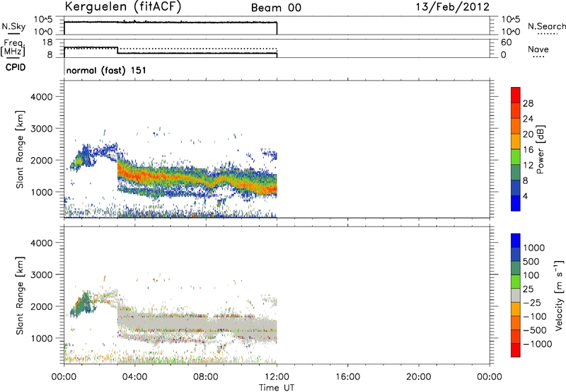Click the 'Velocity [m s⁻¹]' colorbar label
The width and height of the screenshot is (566, 392).
tap(560, 295)
